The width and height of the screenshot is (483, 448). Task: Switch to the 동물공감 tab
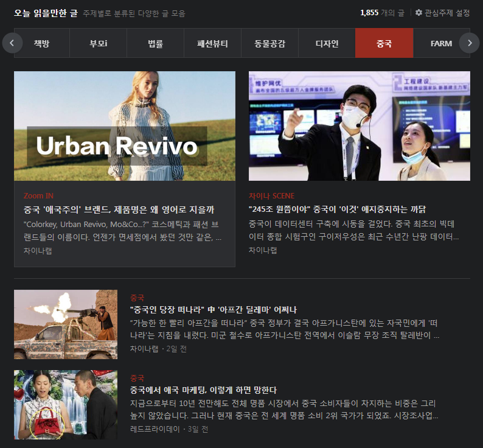point(269,43)
